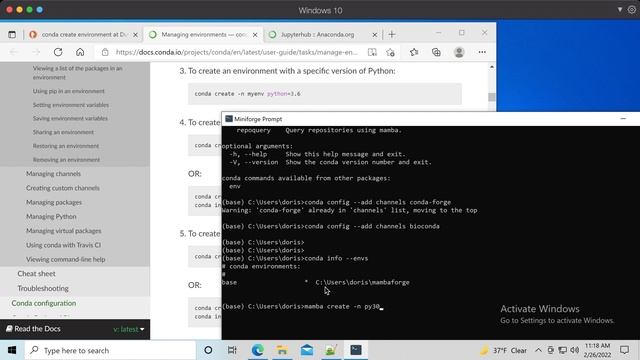
Task: Open 'Restoring an environment' link
Action: [66, 146]
